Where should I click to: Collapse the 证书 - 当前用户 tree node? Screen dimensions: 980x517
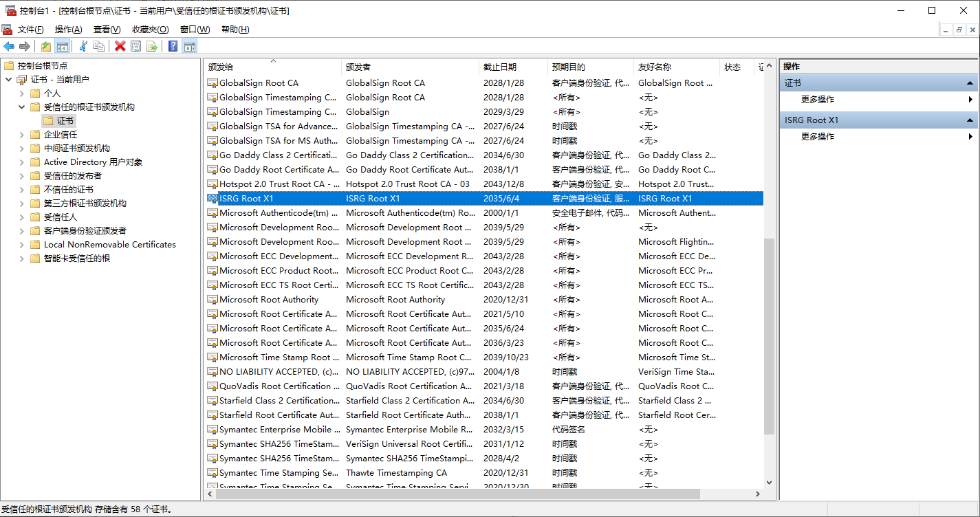coord(8,79)
